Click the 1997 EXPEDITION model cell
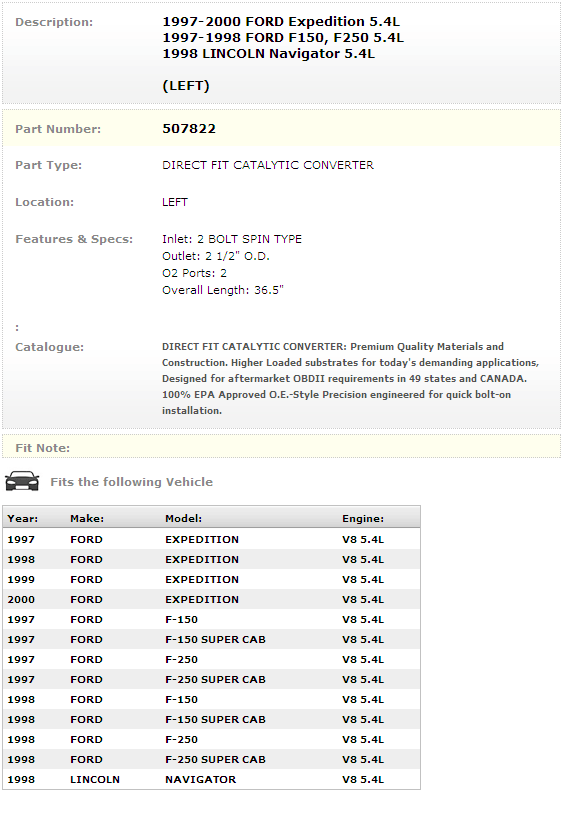 tap(202, 539)
